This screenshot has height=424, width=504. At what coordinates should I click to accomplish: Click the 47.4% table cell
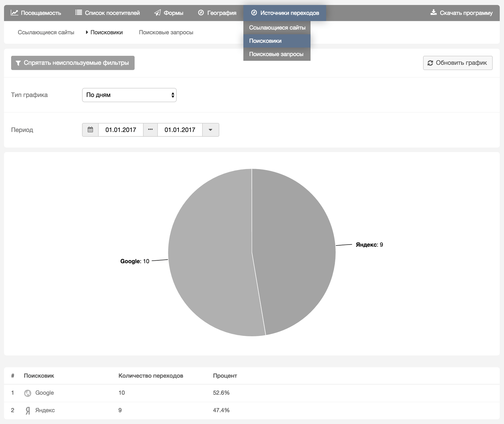coord(221,410)
